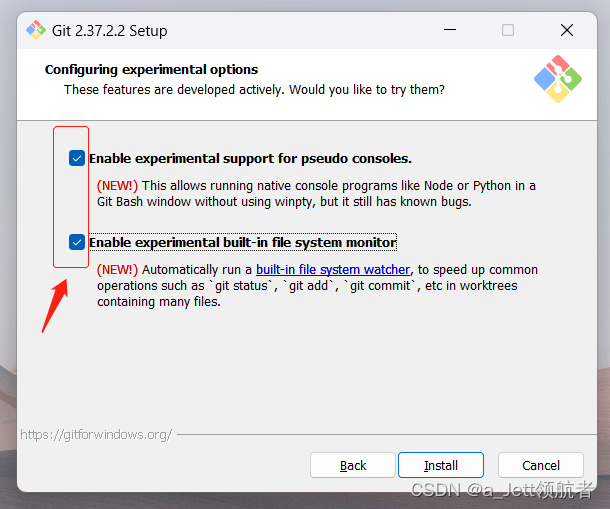Click the 'Git 2.37.2.2 Setup' title text
The width and height of the screenshot is (610, 509).
[x=110, y=31]
